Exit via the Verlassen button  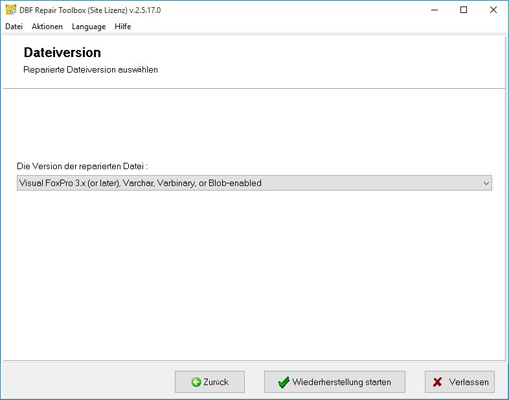(x=460, y=382)
